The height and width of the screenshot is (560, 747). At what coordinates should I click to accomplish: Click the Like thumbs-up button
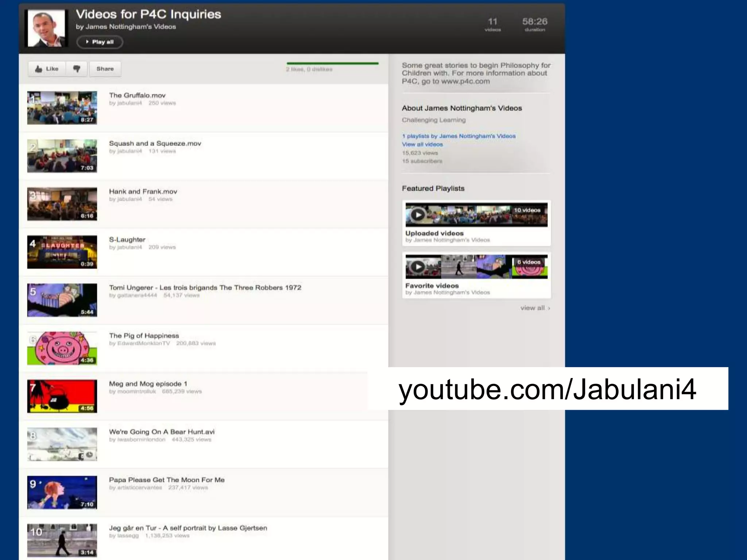coord(47,69)
